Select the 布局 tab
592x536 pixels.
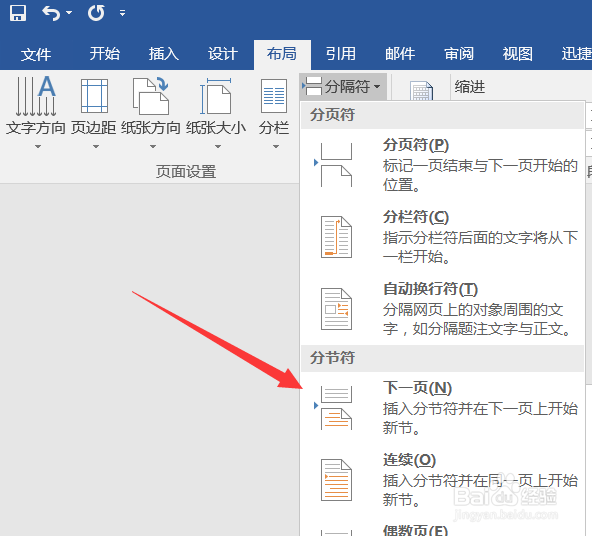click(x=282, y=54)
